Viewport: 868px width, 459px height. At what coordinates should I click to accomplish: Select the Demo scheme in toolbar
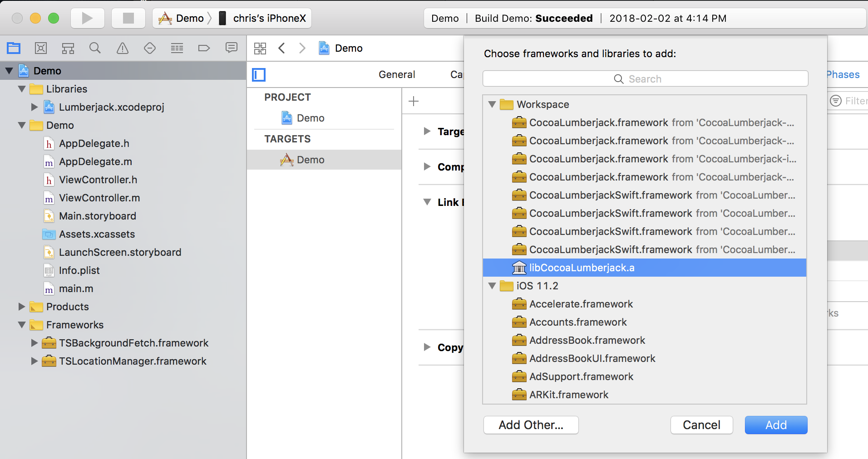(x=182, y=18)
